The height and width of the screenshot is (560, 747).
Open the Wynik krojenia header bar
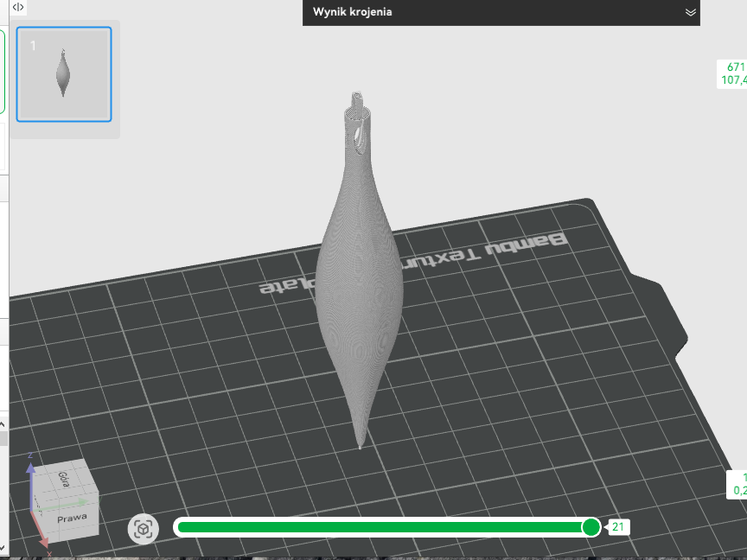tap(501, 12)
